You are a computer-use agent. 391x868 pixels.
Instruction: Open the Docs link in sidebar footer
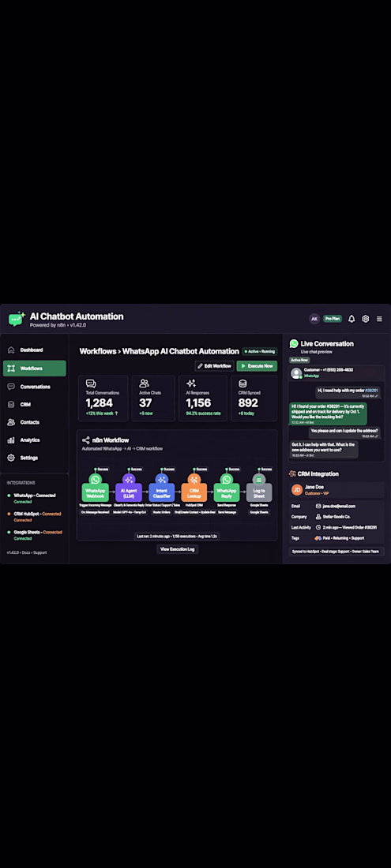27,552
